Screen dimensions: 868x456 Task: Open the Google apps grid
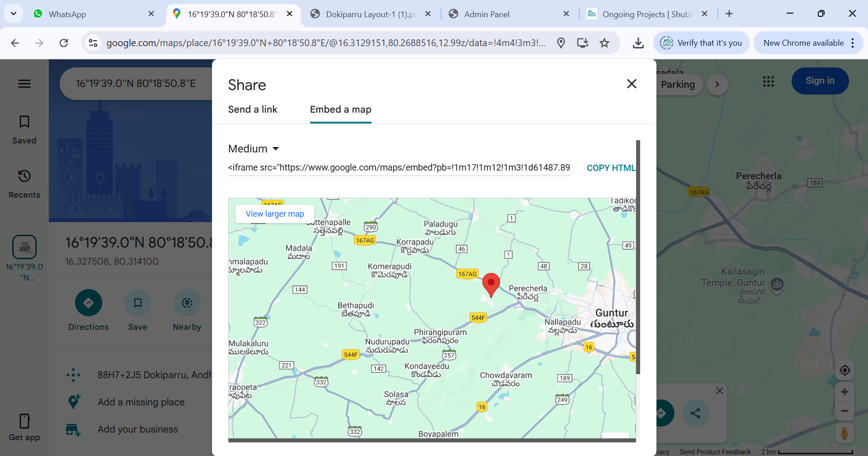[769, 81]
